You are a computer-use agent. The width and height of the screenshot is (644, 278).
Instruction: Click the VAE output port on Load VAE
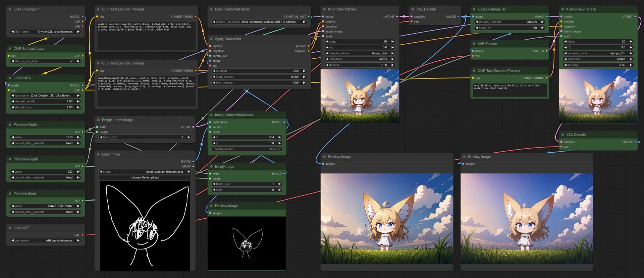[x=83, y=235]
